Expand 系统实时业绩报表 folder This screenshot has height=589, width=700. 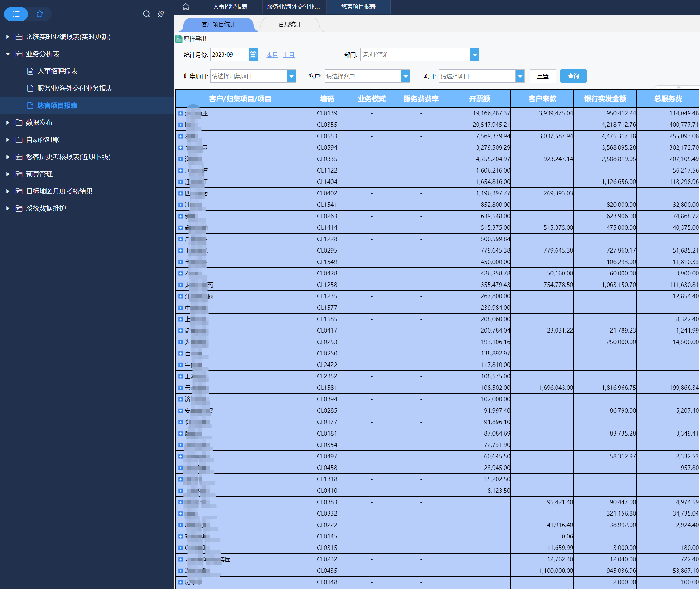[8, 37]
